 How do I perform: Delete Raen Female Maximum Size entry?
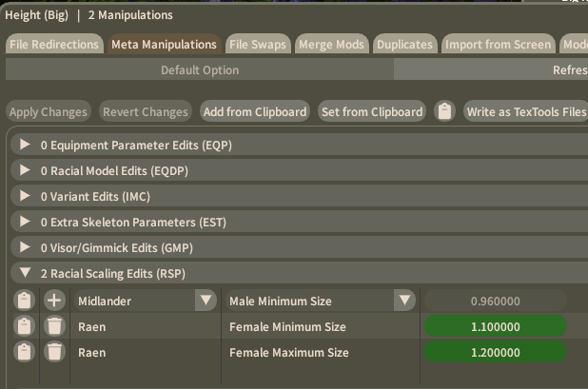(54, 352)
